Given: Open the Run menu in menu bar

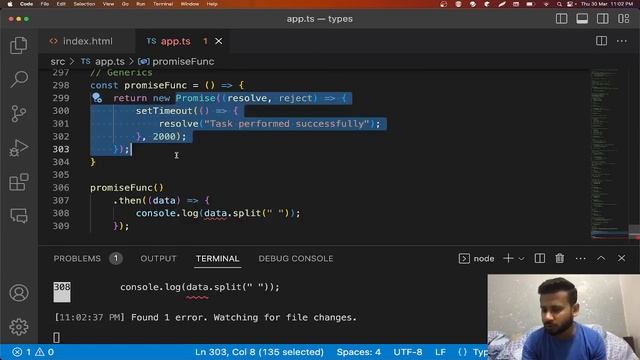Looking at the screenshot, I should click(141, 4).
